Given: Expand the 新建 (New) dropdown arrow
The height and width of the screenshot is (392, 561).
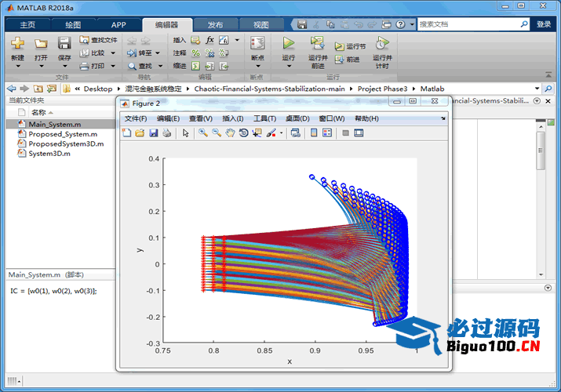Looking at the screenshot, I should click(17, 67).
